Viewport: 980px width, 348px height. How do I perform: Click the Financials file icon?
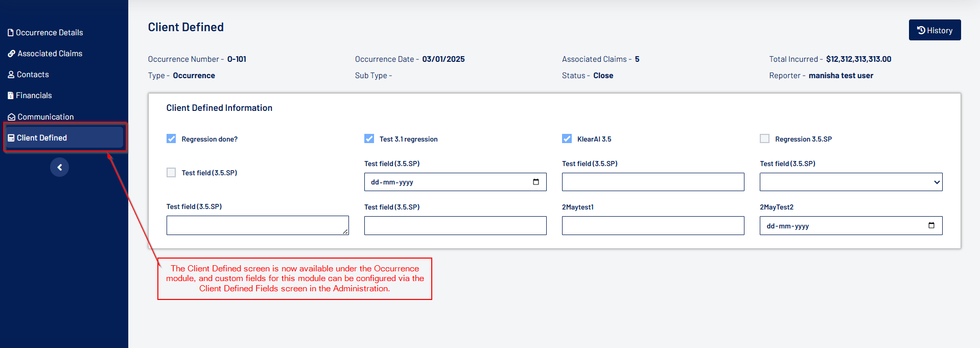point(11,96)
